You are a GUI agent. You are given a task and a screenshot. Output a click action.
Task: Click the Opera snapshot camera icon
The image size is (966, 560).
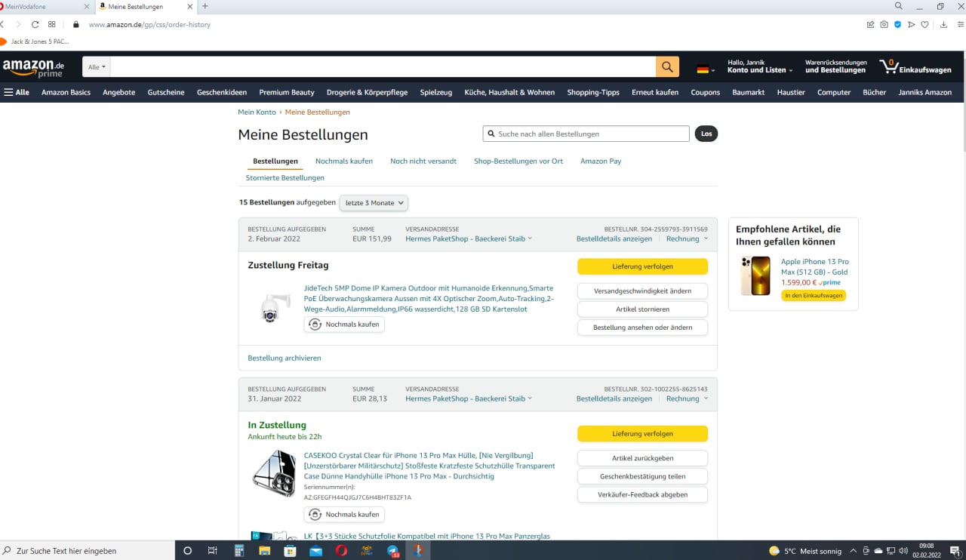pos(884,25)
